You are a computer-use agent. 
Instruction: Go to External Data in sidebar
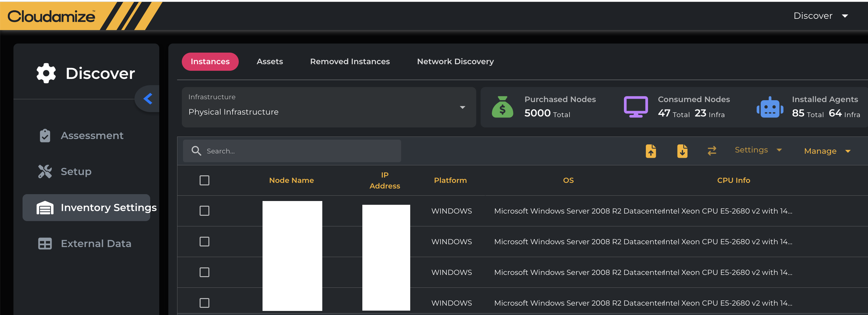coord(96,243)
